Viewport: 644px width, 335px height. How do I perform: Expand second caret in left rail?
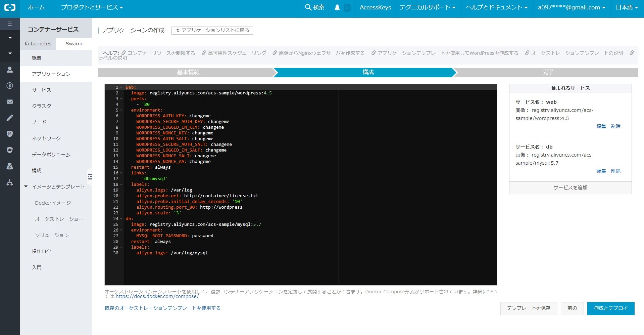pos(10,53)
